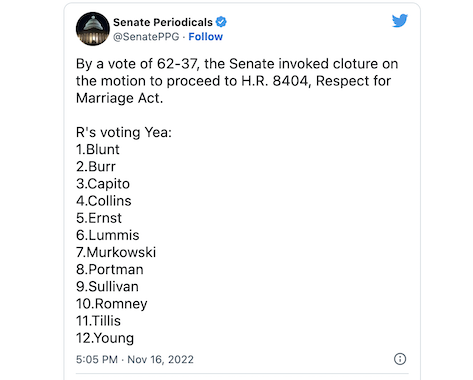This screenshot has width=473, height=380.
Task: Click the '8.Portman' list entry
Action: click(110, 269)
